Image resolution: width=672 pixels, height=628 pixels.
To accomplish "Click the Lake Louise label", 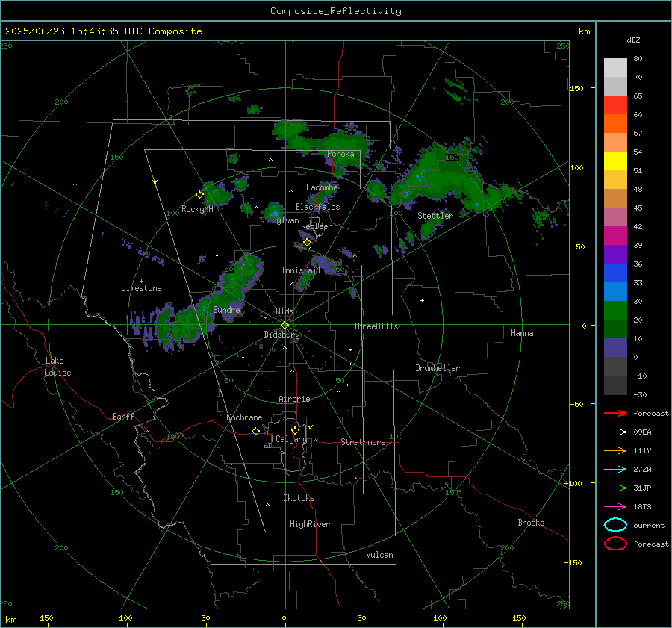I will [x=57, y=367].
